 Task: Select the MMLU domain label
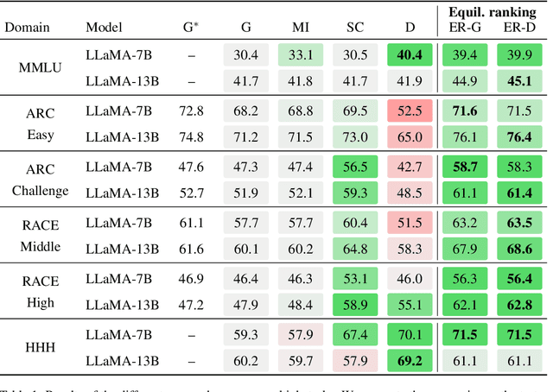[36, 68]
